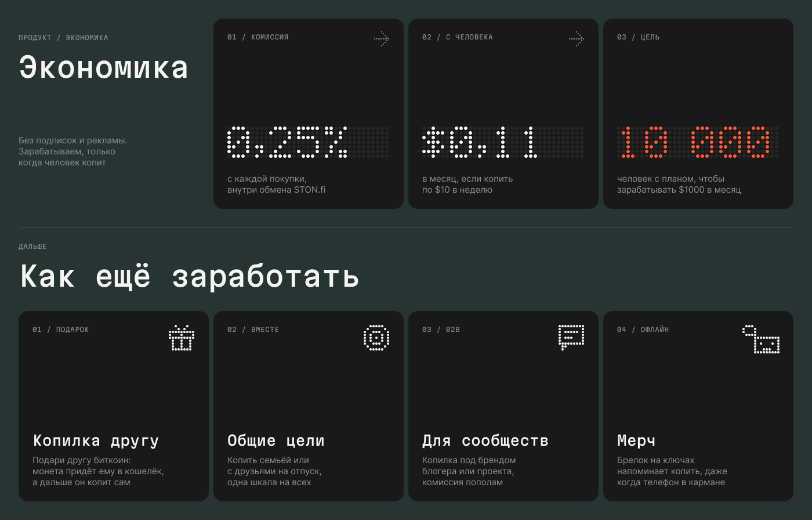Click the 'Подари другу биткоин' description
The height and width of the screenshot is (520, 812).
(99, 471)
